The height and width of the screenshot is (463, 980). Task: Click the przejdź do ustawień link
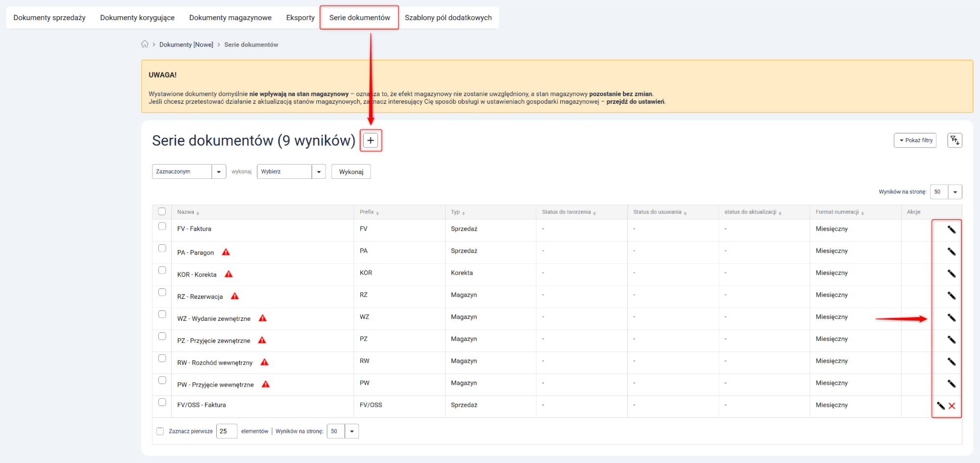tap(635, 102)
